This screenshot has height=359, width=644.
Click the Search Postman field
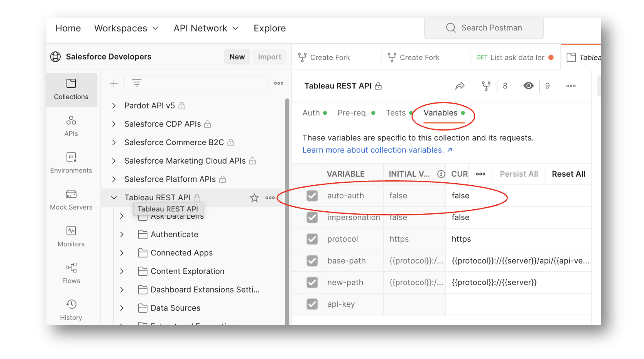[x=484, y=28]
